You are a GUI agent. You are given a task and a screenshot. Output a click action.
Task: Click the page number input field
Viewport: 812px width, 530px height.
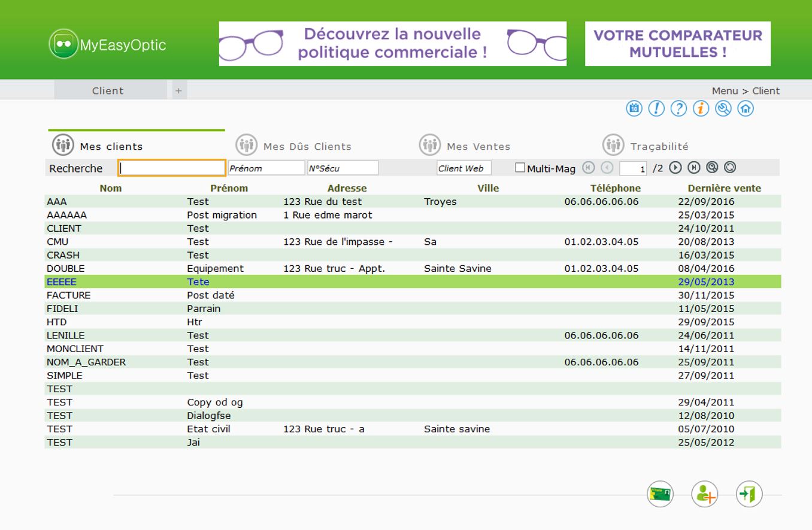(x=633, y=168)
